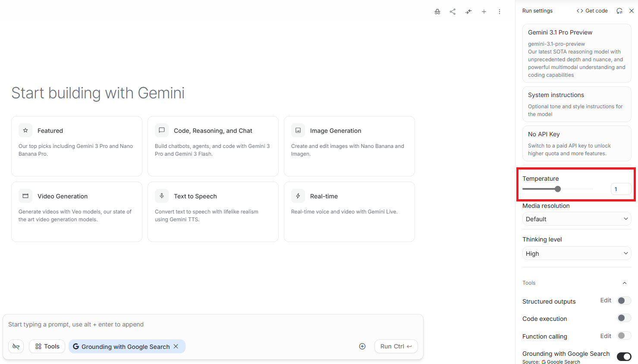Open the Thinking level dropdown
638x364 pixels.
pyautogui.click(x=577, y=254)
